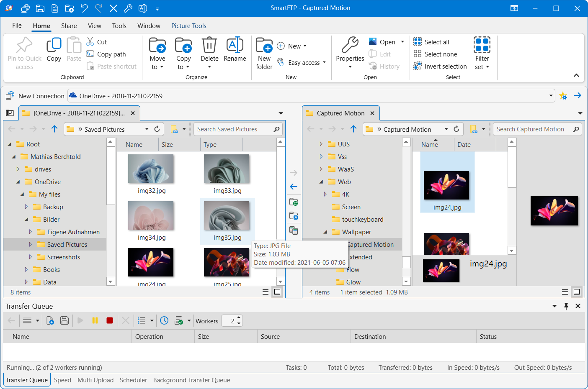Click the blue left transfer arrow between panes

[x=294, y=187]
